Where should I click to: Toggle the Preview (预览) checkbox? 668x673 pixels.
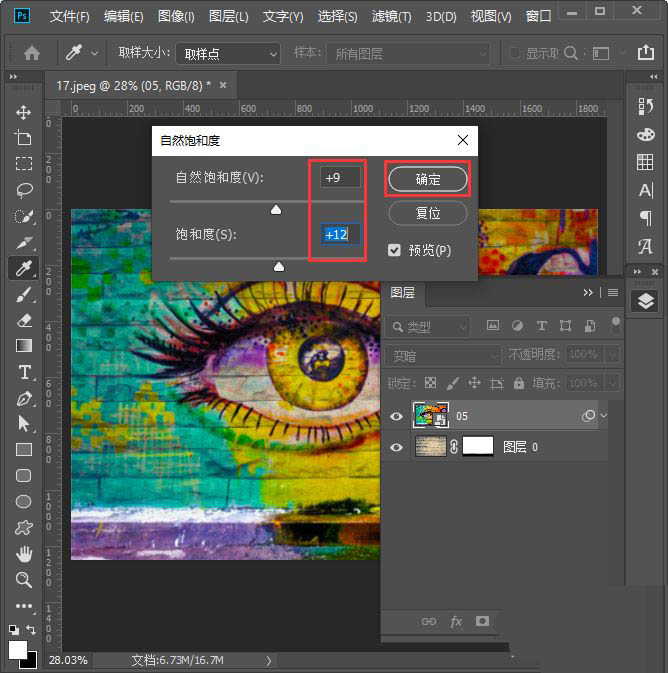(x=394, y=250)
